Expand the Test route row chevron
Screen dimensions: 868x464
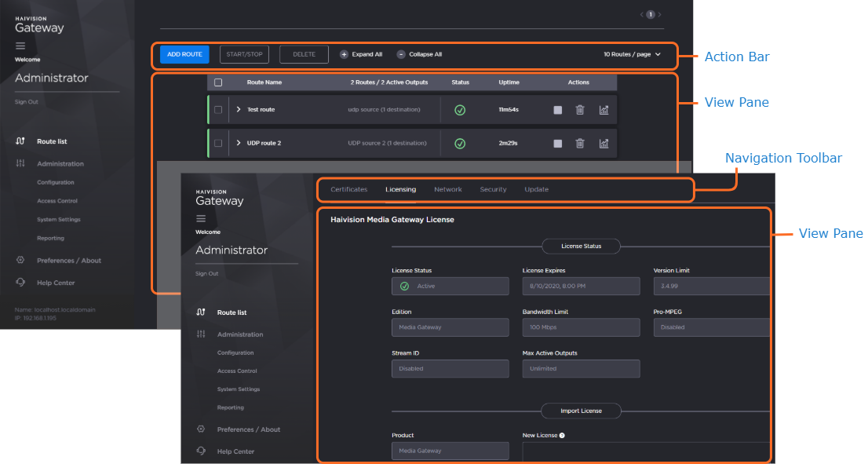(238, 110)
